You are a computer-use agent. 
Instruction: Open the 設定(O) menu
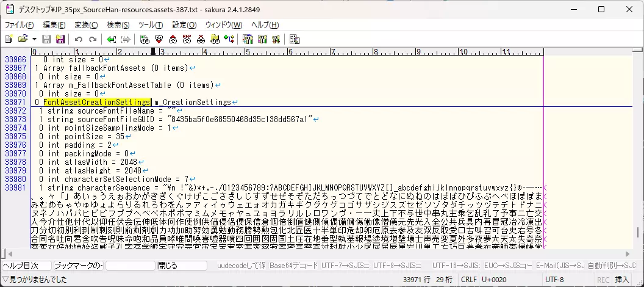pos(184,25)
